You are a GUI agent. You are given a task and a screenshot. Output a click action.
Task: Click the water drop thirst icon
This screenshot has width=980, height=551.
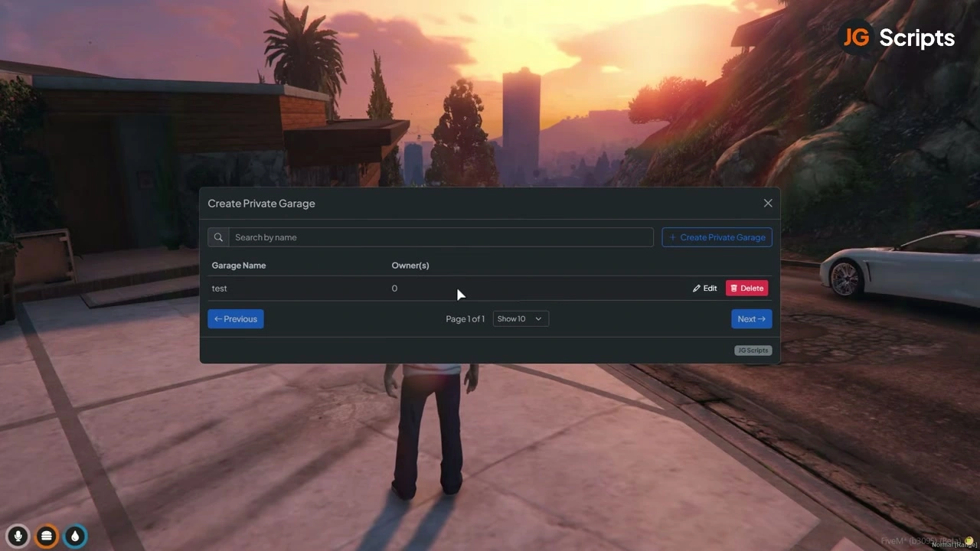point(75,536)
